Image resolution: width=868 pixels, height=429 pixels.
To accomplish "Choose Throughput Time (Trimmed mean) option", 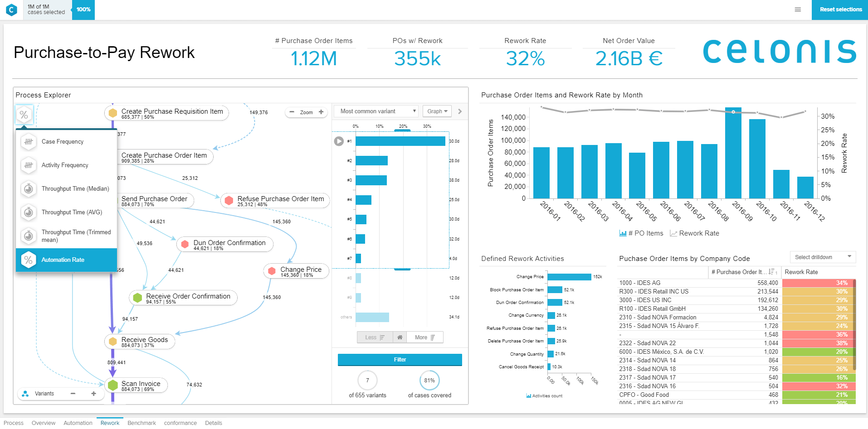I will coord(66,236).
